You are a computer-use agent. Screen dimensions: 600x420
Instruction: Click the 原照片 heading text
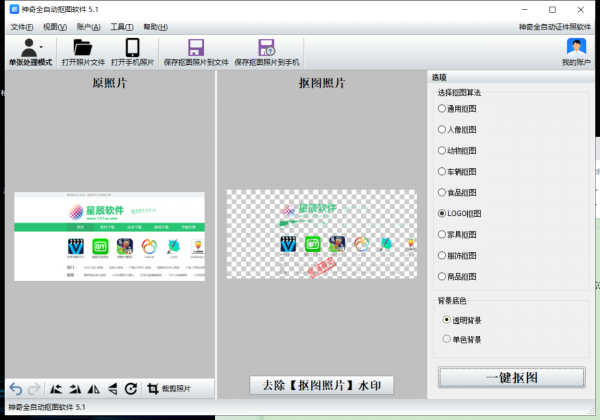coord(109,83)
